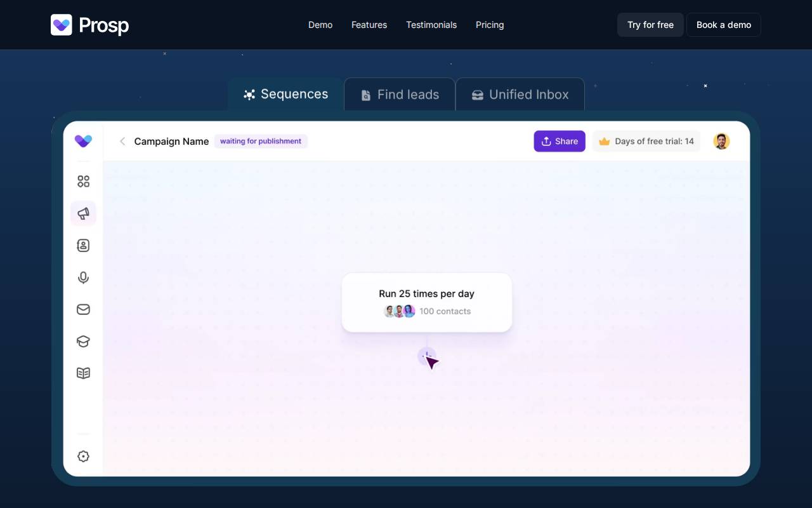Click the Days of free trial: 14 badge
The height and width of the screenshot is (508, 812).
[x=646, y=141]
